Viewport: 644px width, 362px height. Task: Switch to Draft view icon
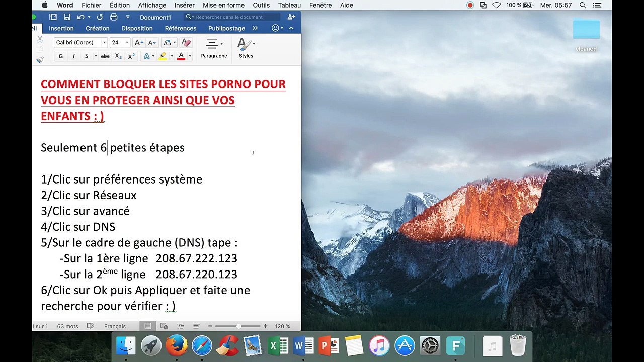196,326
